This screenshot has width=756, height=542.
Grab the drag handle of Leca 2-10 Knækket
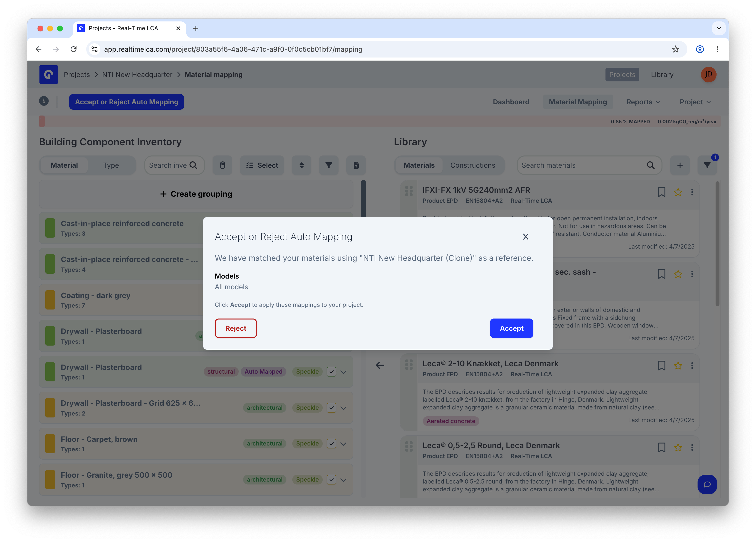[409, 365]
